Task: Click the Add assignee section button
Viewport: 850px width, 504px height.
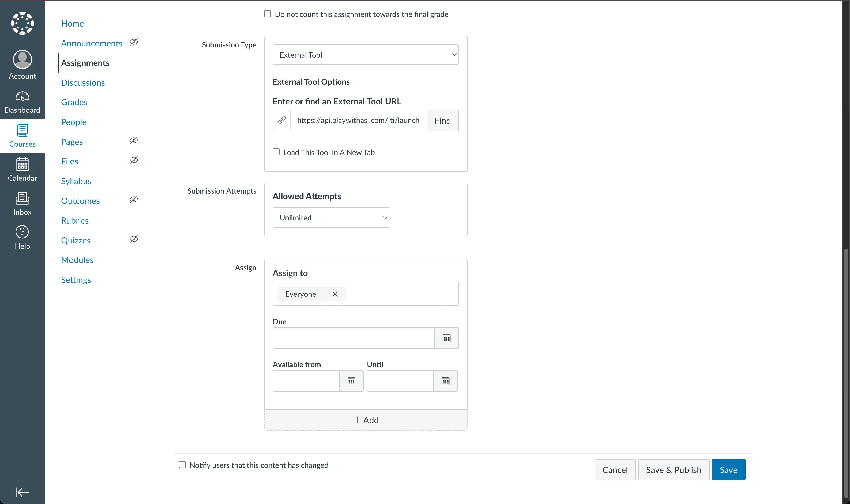Action: [366, 420]
